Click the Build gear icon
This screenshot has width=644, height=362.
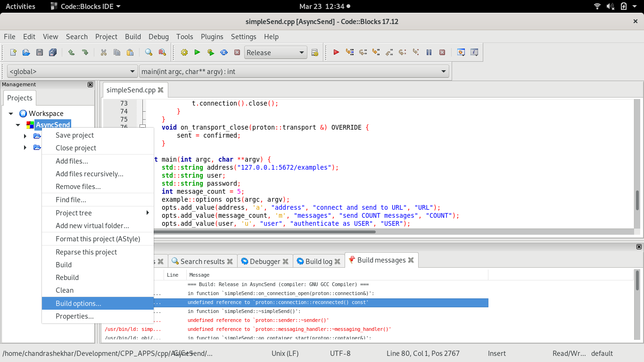[x=184, y=52]
